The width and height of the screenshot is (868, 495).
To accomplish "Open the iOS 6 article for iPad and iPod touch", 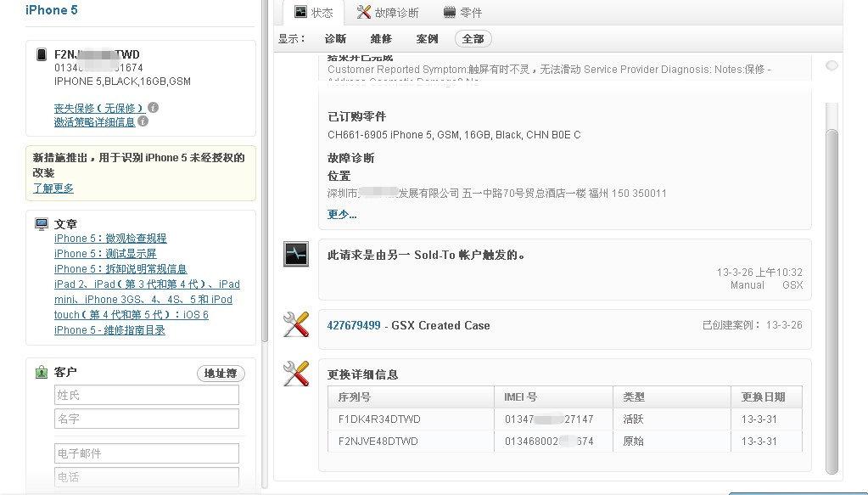I will [x=147, y=299].
